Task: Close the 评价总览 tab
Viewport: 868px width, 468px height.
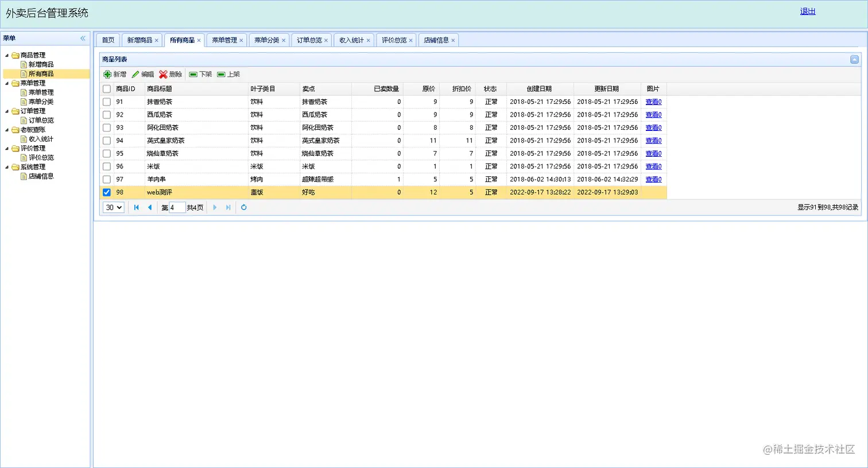Action: pyautogui.click(x=410, y=40)
